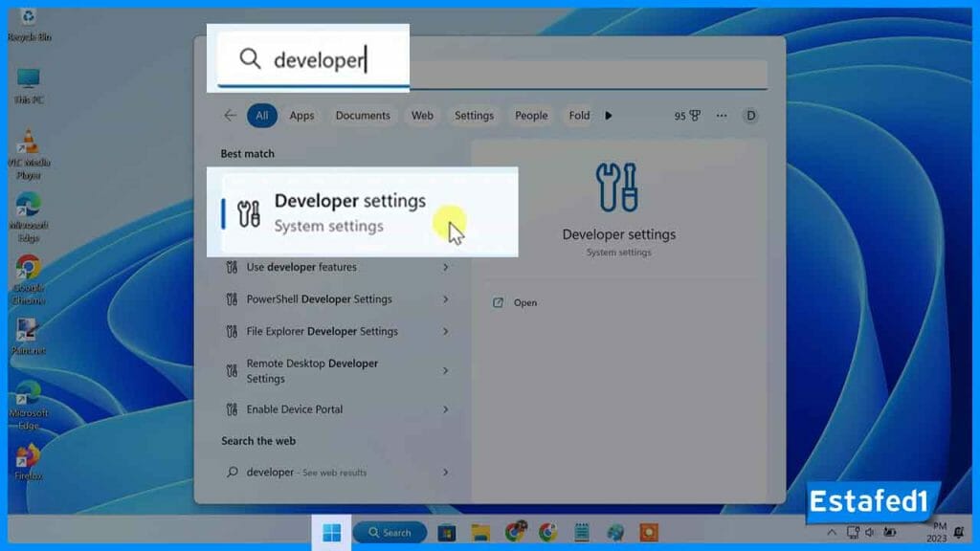The height and width of the screenshot is (551, 980).
Task: Open the first Chrome icon on taskbar
Action: pyautogui.click(x=516, y=532)
